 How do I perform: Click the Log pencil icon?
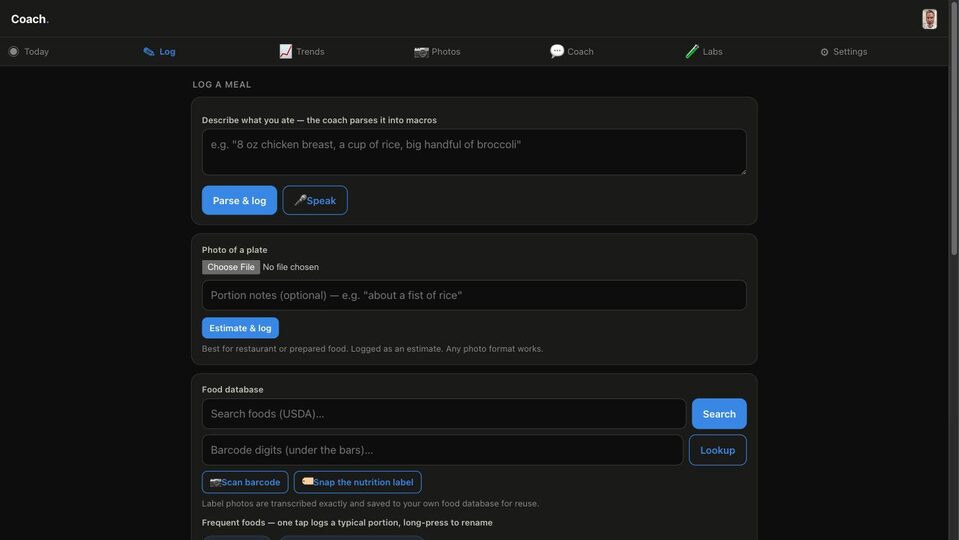(x=149, y=51)
